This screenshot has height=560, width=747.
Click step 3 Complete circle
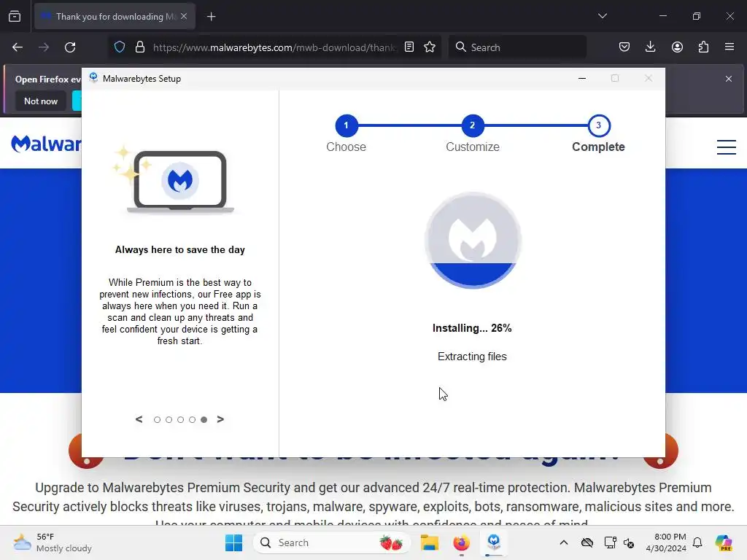(599, 125)
